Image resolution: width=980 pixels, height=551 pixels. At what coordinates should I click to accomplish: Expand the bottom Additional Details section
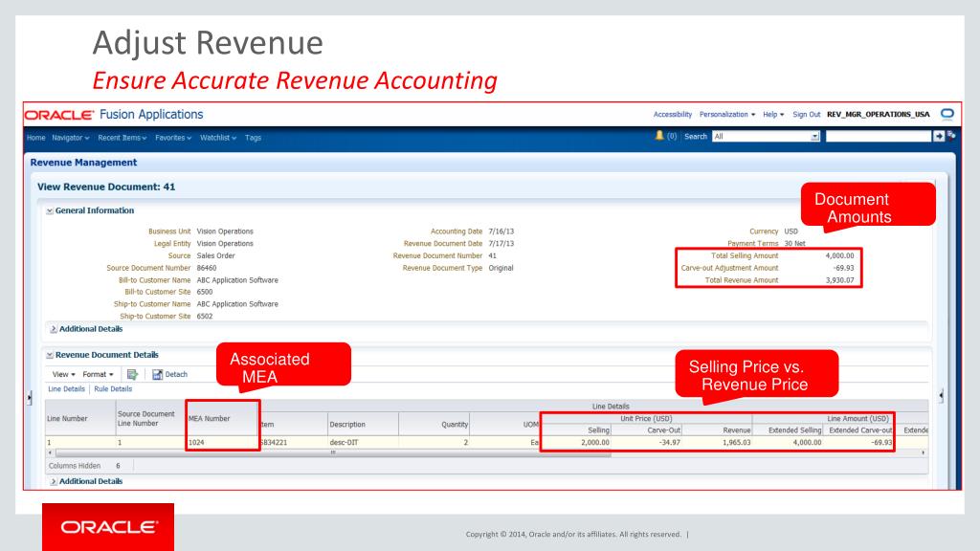[x=54, y=482]
